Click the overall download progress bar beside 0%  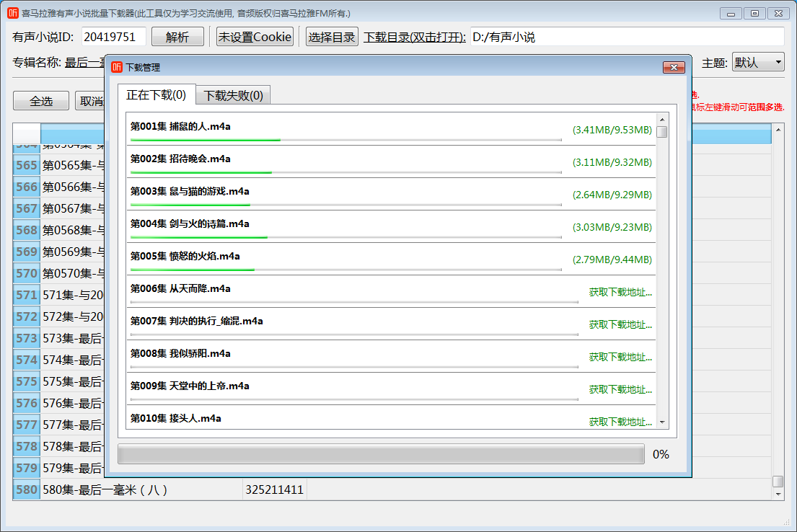coord(382,454)
